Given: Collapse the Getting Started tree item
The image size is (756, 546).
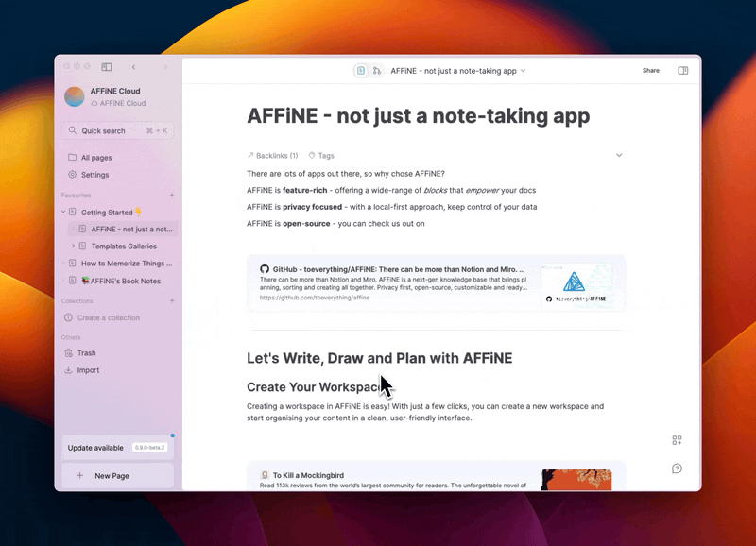Looking at the screenshot, I should pos(63,212).
